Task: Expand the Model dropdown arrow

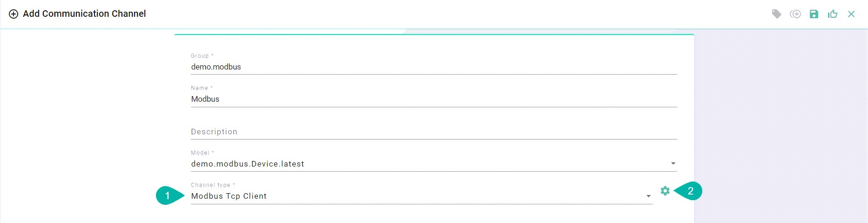Action: (x=673, y=163)
